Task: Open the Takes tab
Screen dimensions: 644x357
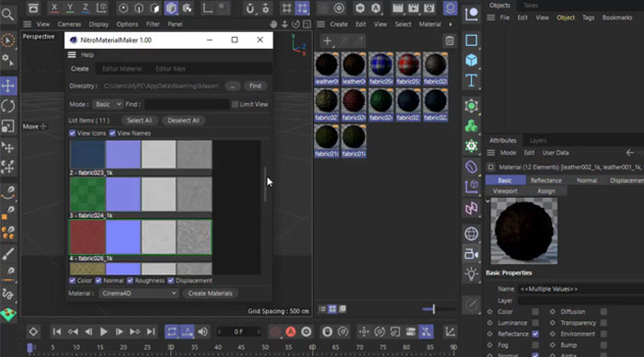Action: click(x=531, y=6)
